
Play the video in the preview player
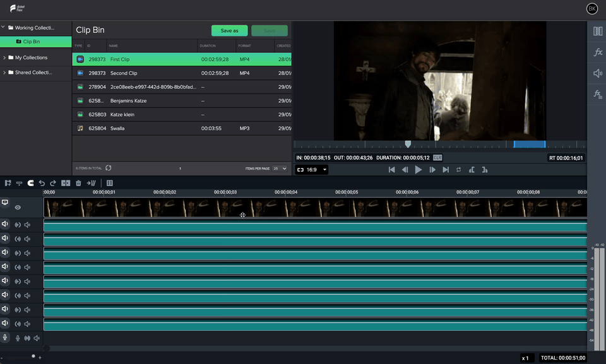coord(418,170)
